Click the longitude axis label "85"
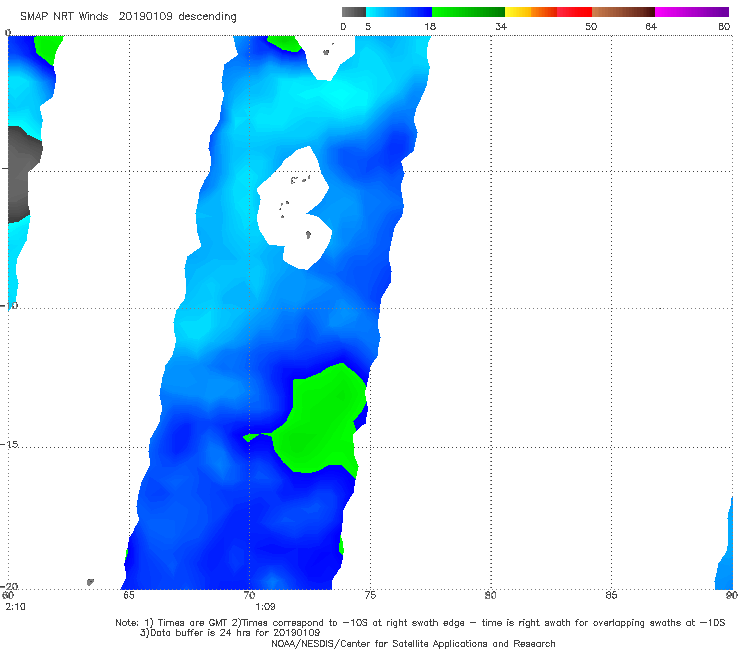The width and height of the screenshot is (740, 650). [611, 595]
